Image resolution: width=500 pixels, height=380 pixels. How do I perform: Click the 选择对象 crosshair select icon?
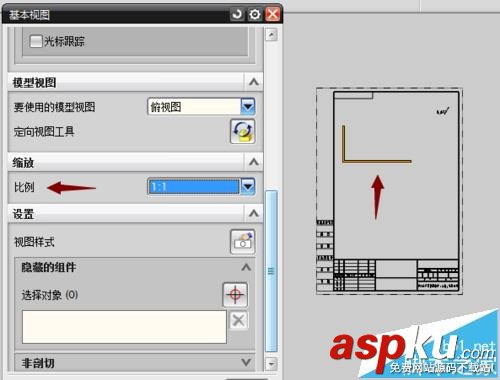click(235, 295)
